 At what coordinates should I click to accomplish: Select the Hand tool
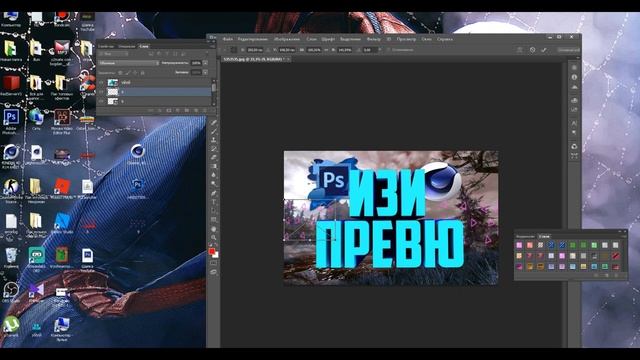213,229
